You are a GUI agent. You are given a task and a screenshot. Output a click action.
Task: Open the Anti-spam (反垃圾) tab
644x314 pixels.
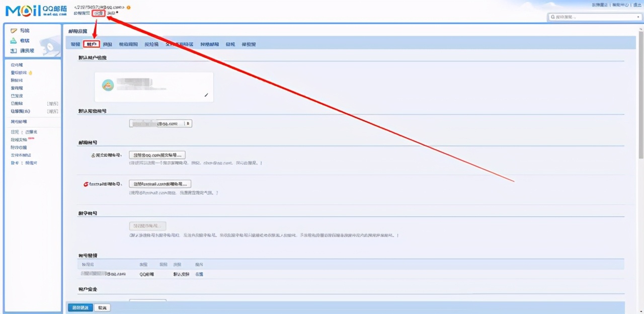pos(151,44)
